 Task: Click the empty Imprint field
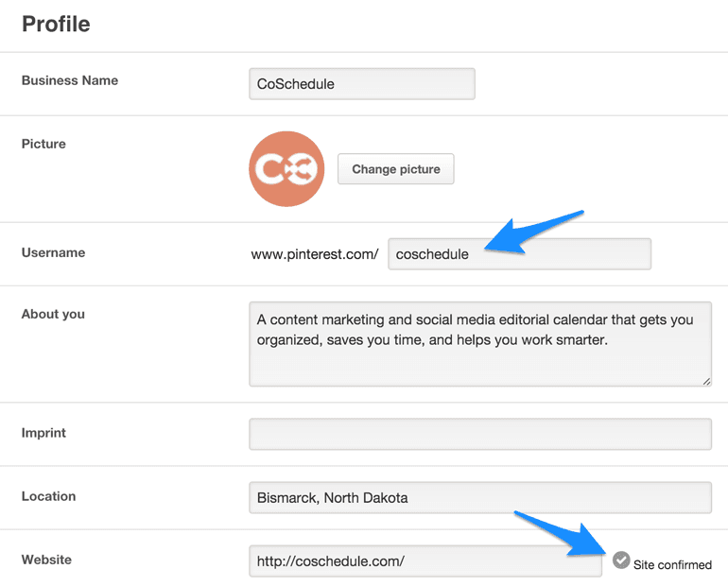(x=479, y=435)
